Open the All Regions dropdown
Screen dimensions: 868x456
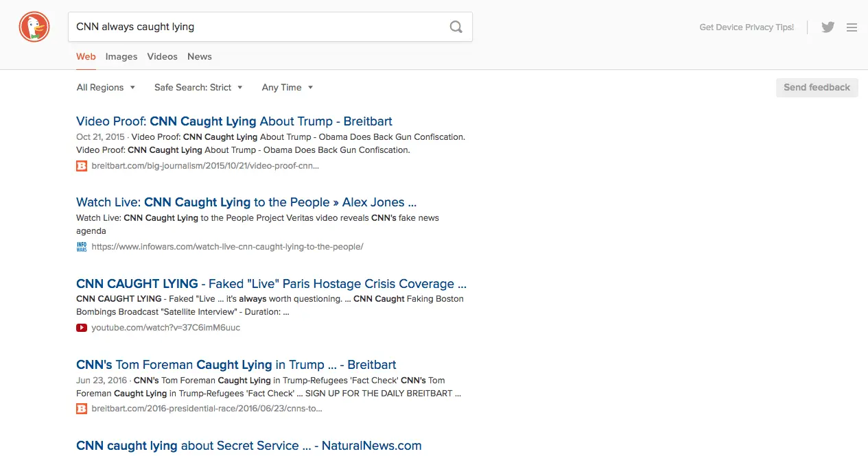(106, 87)
